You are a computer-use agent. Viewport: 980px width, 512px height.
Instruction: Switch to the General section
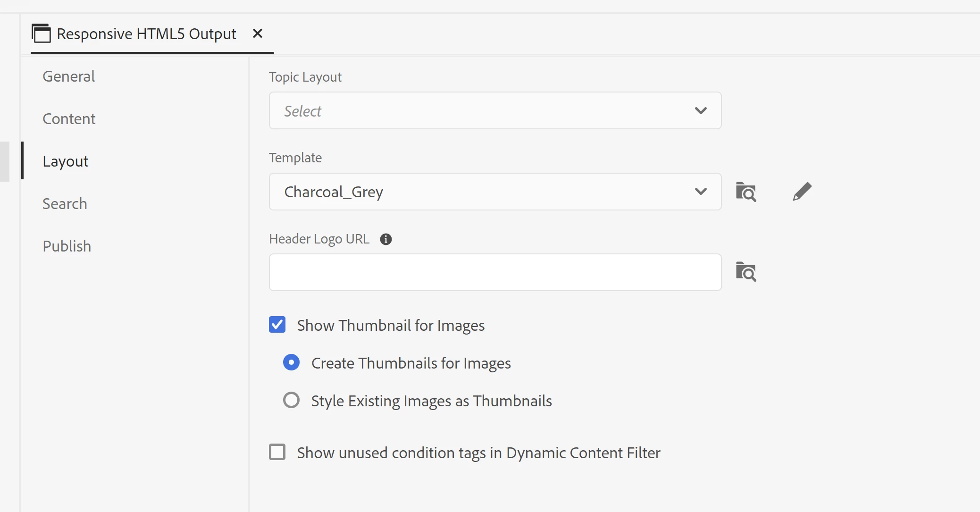click(x=68, y=76)
